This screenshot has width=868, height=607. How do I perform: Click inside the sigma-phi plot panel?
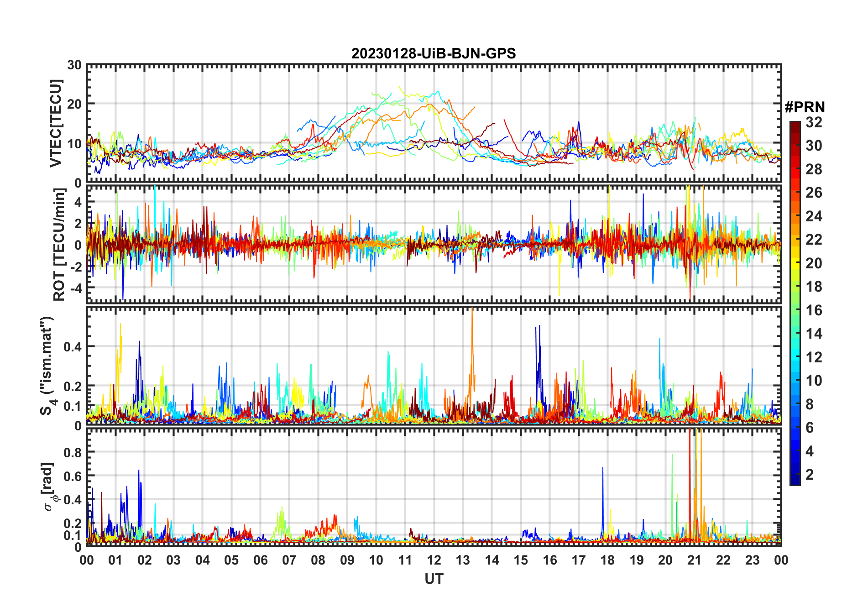tap(434, 487)
